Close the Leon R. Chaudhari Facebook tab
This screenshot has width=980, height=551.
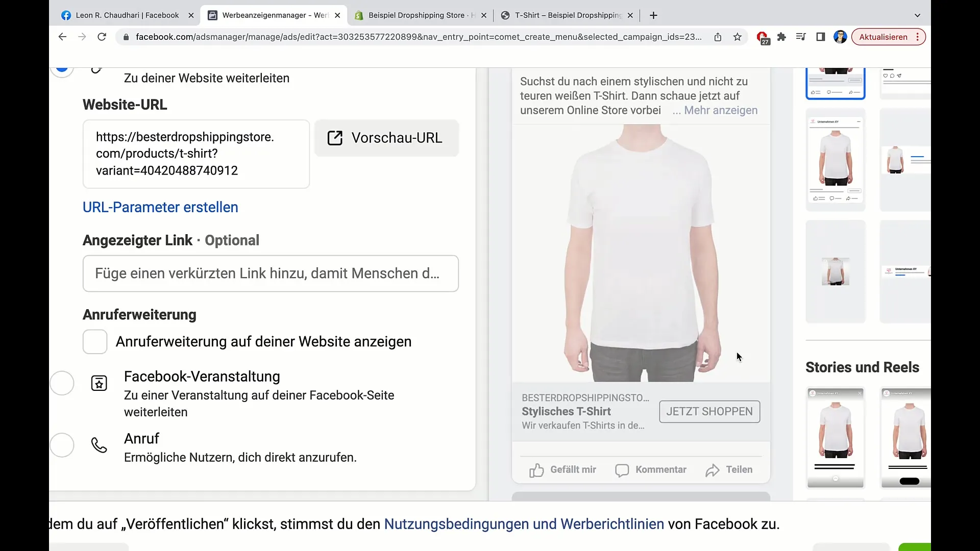pos(191,15)
